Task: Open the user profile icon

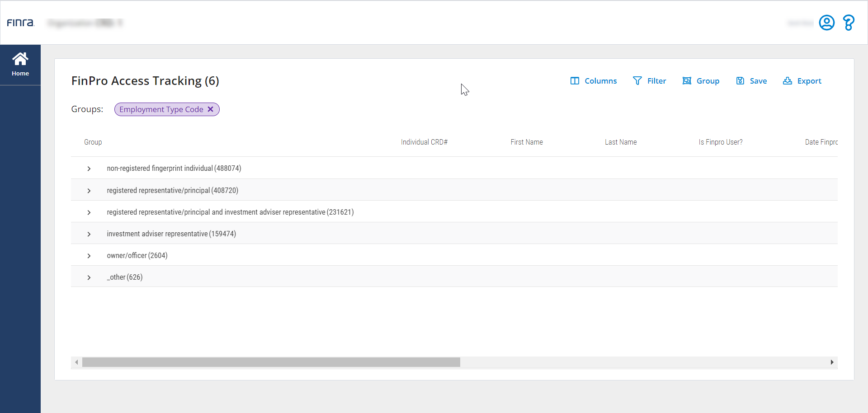Action: tap(826, 23)
